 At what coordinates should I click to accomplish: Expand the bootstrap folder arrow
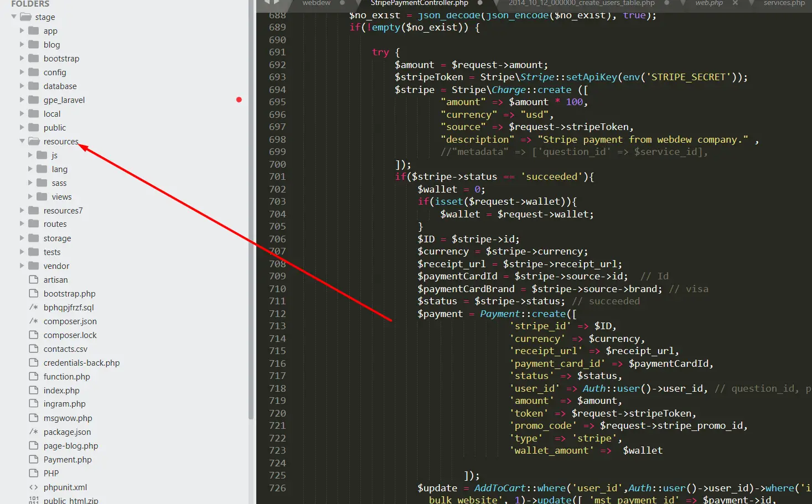[22, 58]
